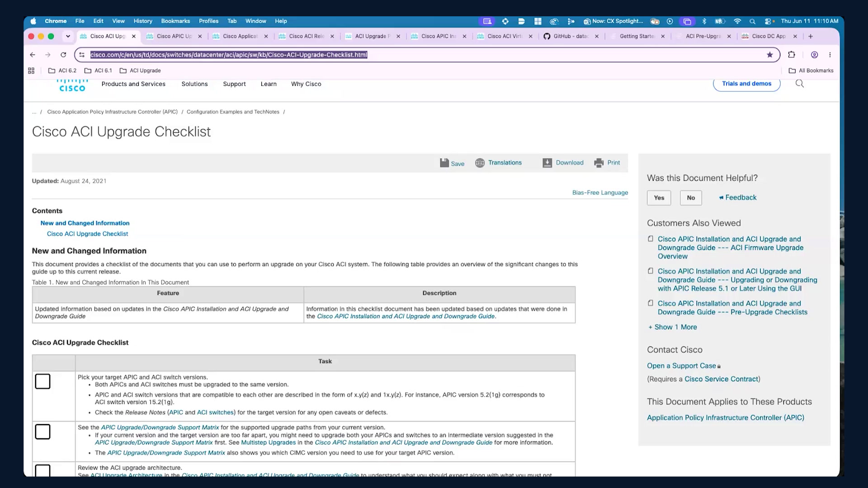
Task: Open 'Open a Support Case' link
Action: pos(681,366)
